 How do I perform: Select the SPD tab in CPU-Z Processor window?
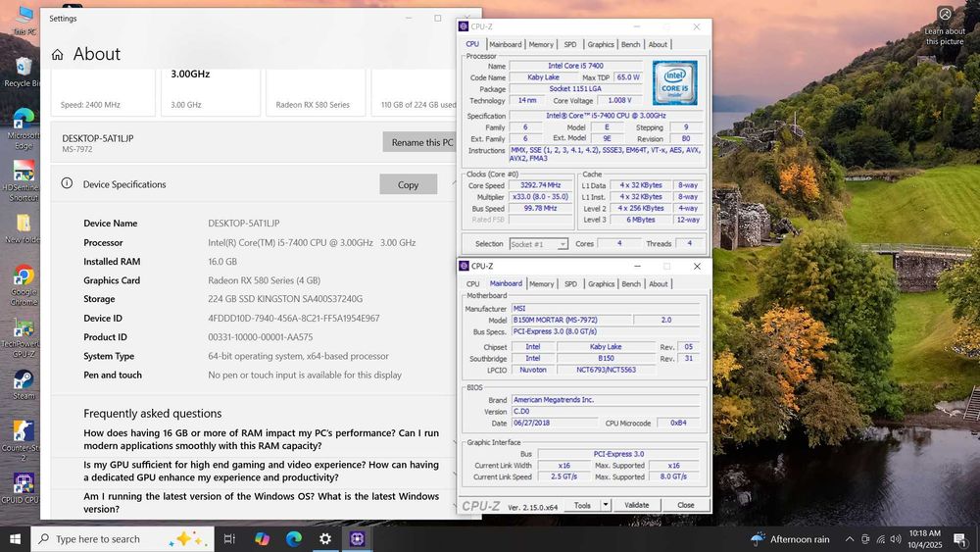[x=570, y=44]
